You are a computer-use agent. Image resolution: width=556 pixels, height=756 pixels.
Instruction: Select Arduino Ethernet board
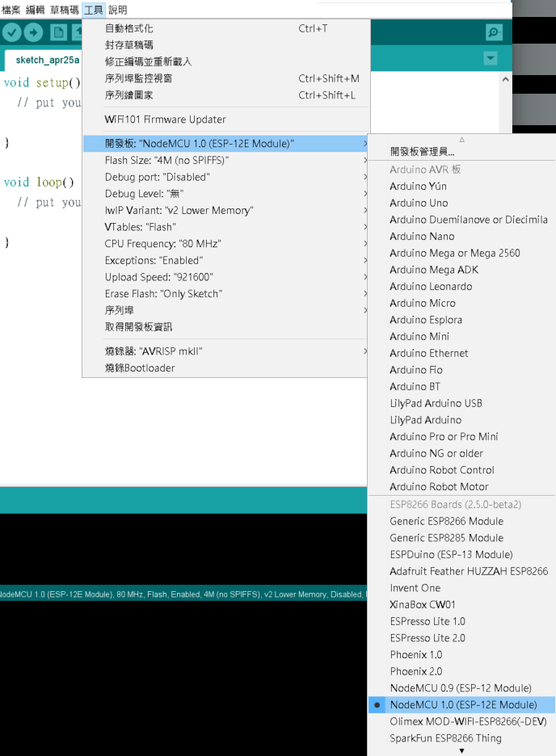[x=461, y=353]
